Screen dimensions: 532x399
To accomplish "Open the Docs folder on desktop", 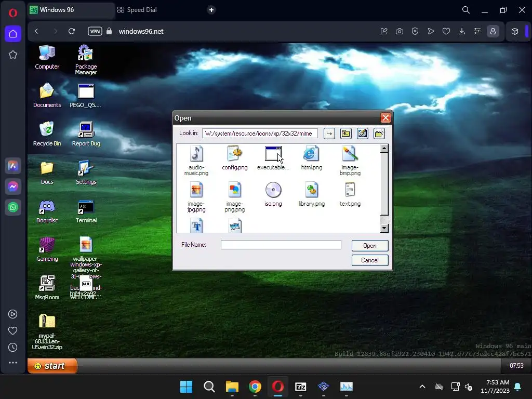I will 47,172.
